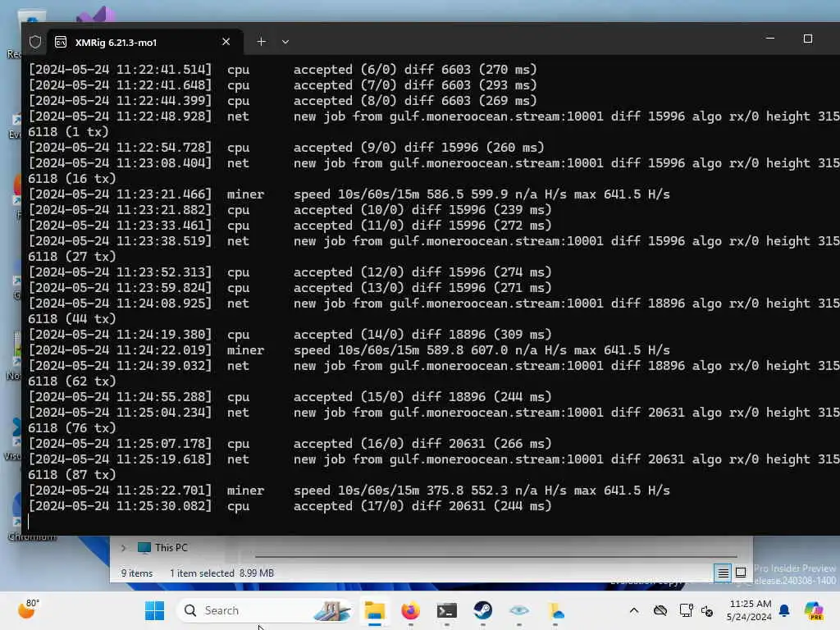Open Steam from the taskbar
The height and width of the screenshot is (630, 840).
482,610
